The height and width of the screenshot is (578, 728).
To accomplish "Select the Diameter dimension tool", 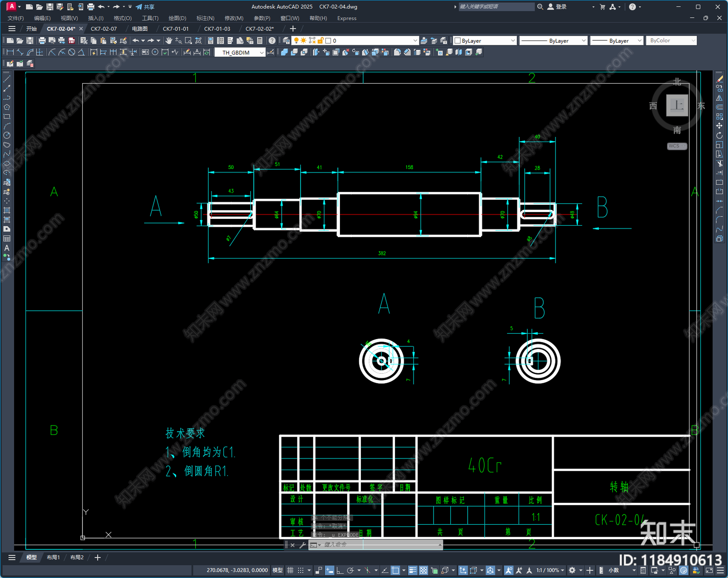I will [x=71, y=52].
